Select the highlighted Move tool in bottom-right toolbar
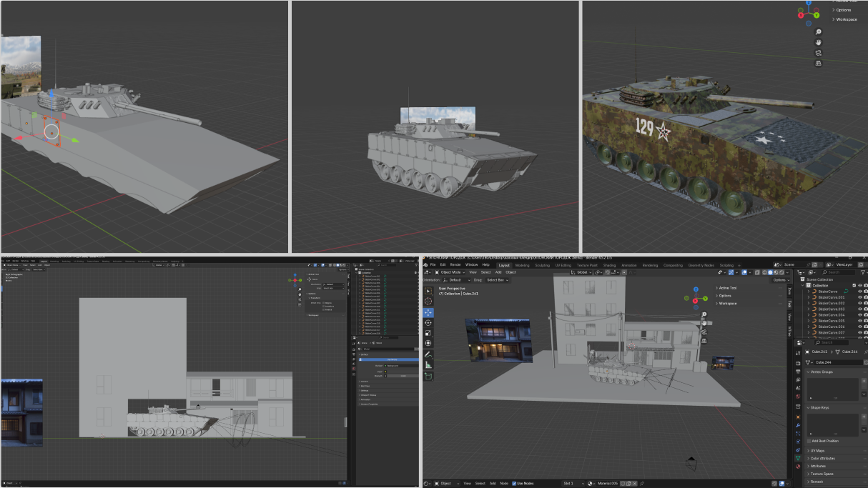868x488 pixels. pyautogui.click(x=428, y=312)
